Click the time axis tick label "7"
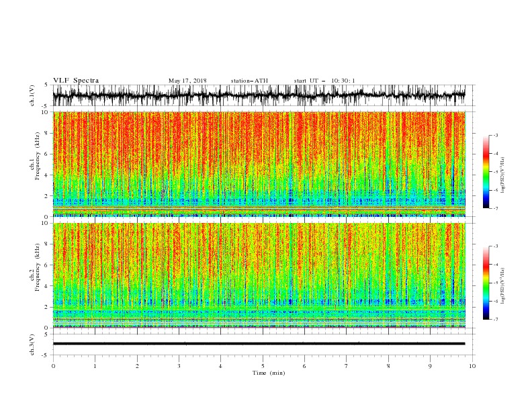Screen dimensions: 532x411 coord(347,366)
